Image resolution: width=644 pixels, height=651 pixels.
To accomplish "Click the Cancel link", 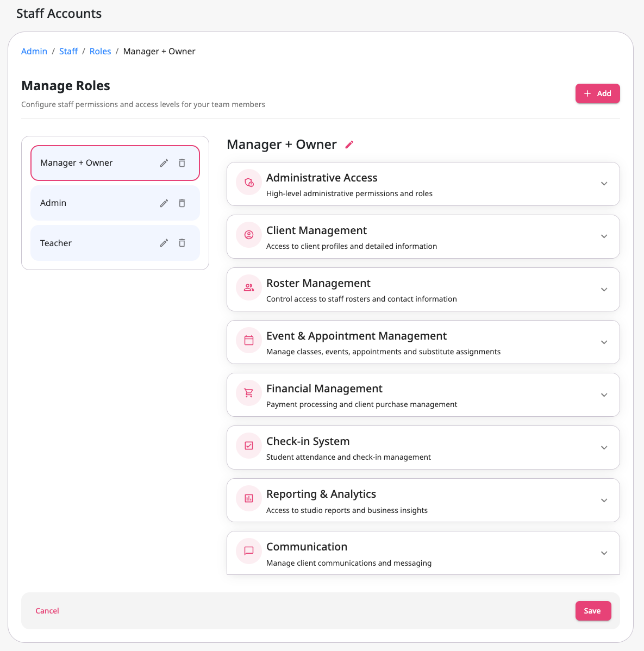I will click(47, 611).
